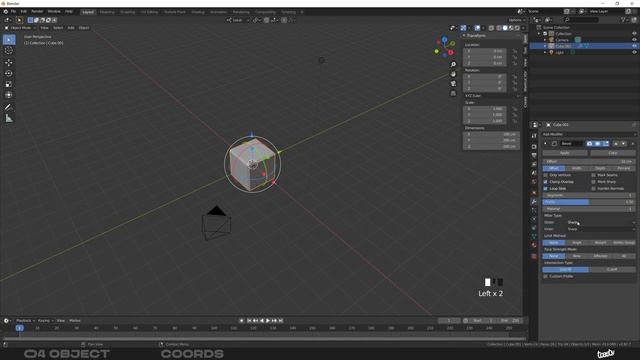Toggle Mark Seams checkbox
This screenshot has width=640, height=360.
click(x=593, y=175)
